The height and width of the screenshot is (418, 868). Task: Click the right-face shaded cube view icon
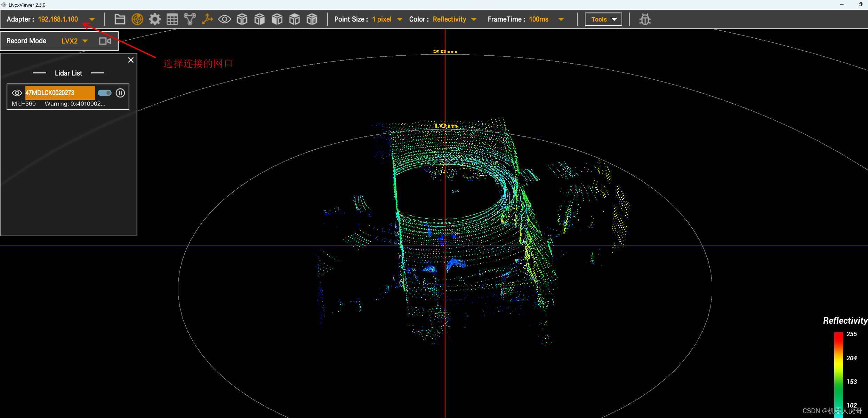259,19
